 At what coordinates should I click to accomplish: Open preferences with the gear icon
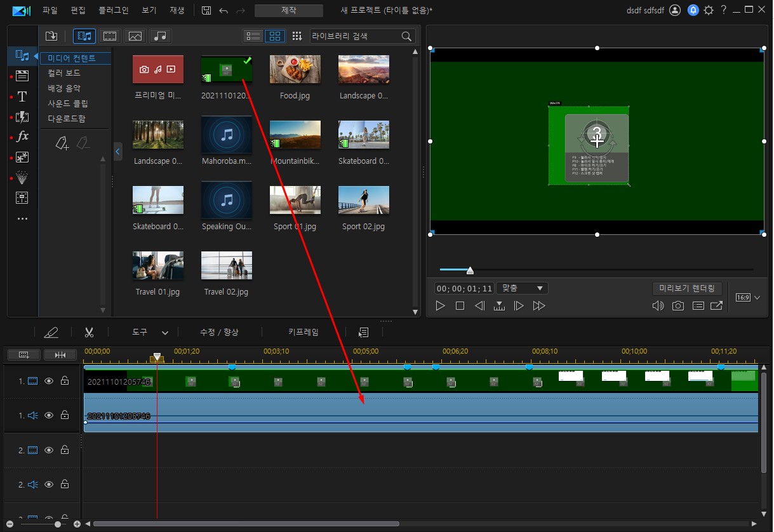[709, 10]
